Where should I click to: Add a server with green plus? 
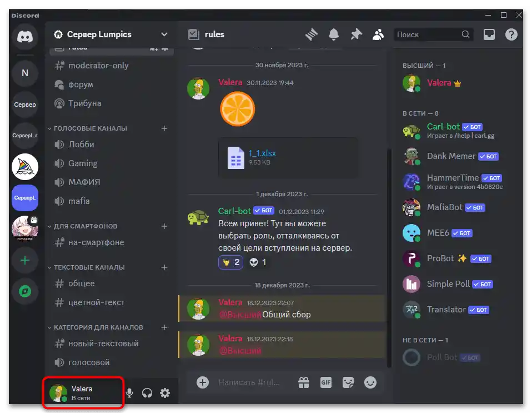pyautogui.click(x=25, y=261)
